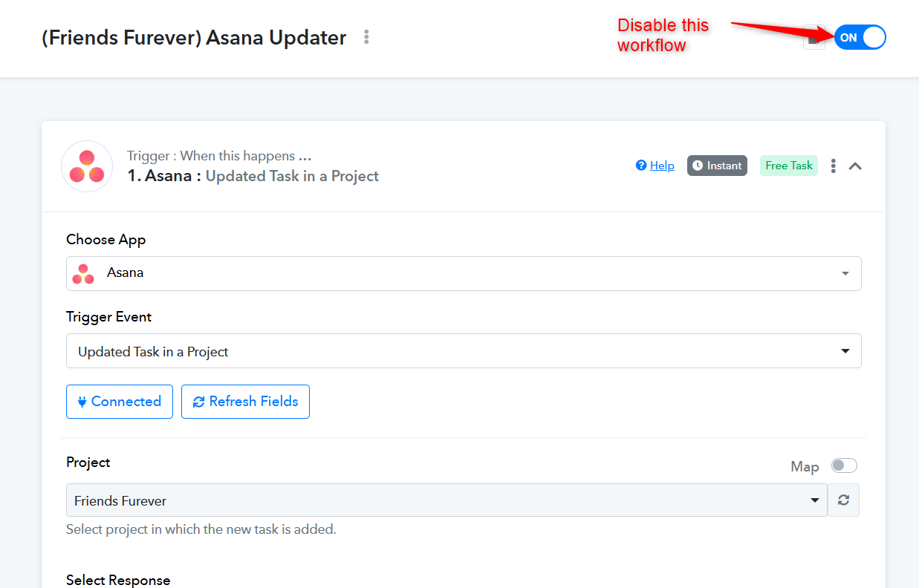Click the Refresh Fields button
The image size is (919, 588).
(x=245, y=402)
